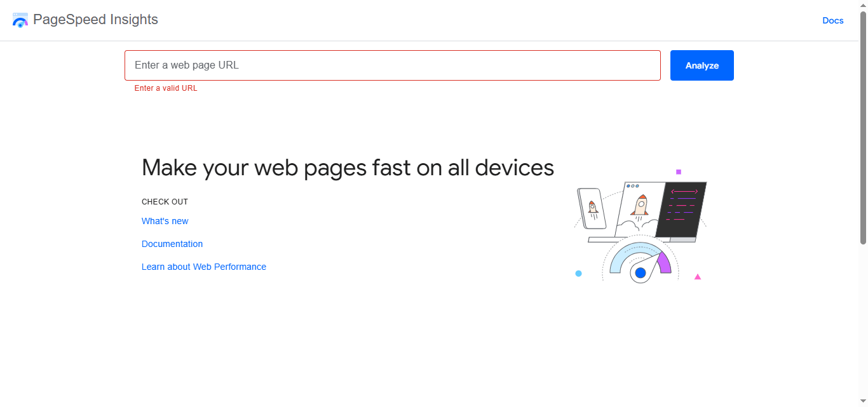This screenshot has width=868, height=407.
Task: Select the blue dot beside the gauge
Action: point(579,272)
